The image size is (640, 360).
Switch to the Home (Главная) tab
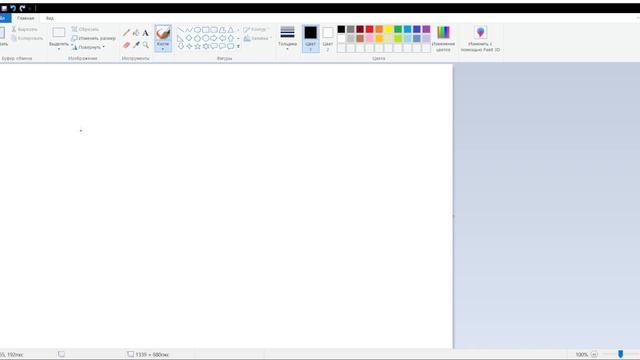[x=26, y=18]
